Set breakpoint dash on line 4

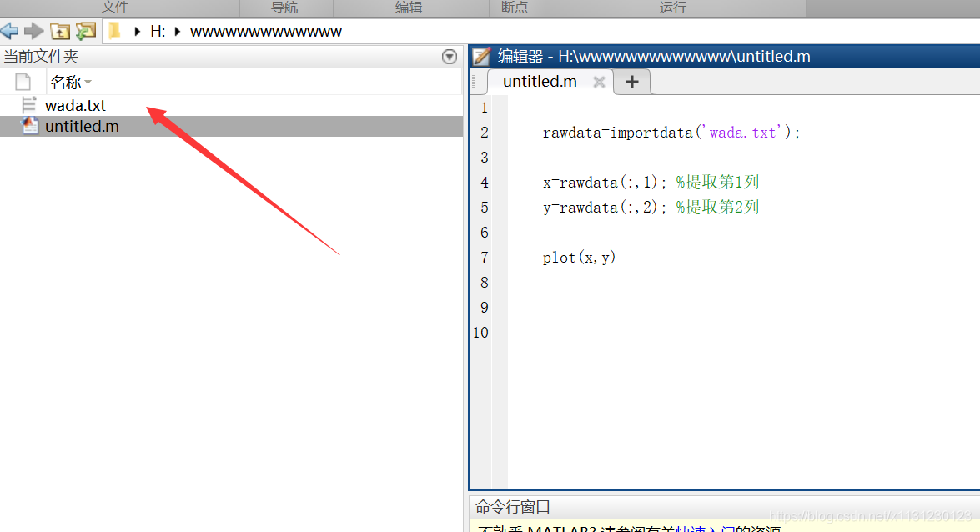click(500, 183)
